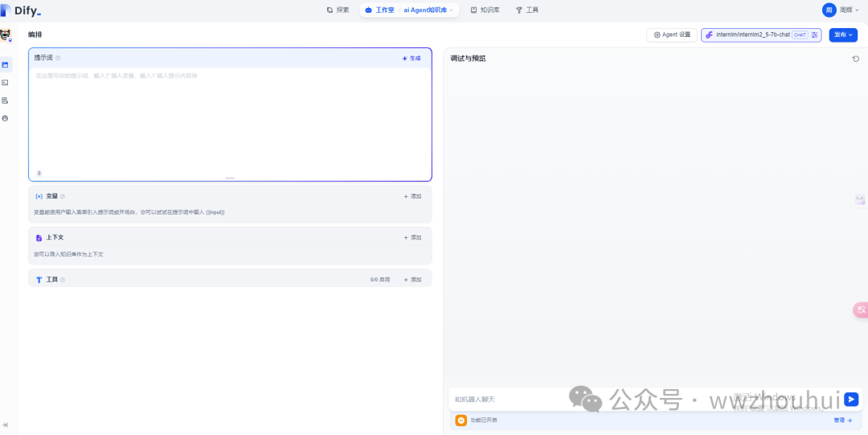Click the help icon beside 提示词
Screen dimensions: 868x435
click(x=58, y=58)
